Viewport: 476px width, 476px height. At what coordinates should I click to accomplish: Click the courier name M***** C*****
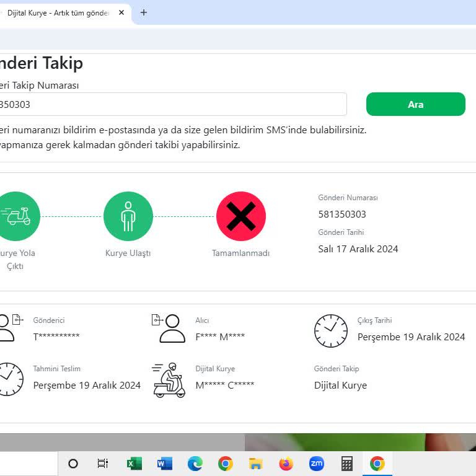pos(224,385)
